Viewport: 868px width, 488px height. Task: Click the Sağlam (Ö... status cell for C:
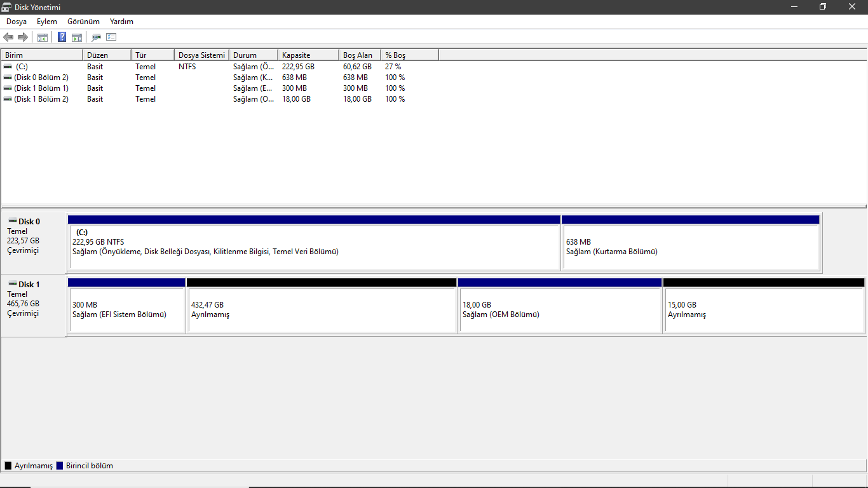(254, 66)
